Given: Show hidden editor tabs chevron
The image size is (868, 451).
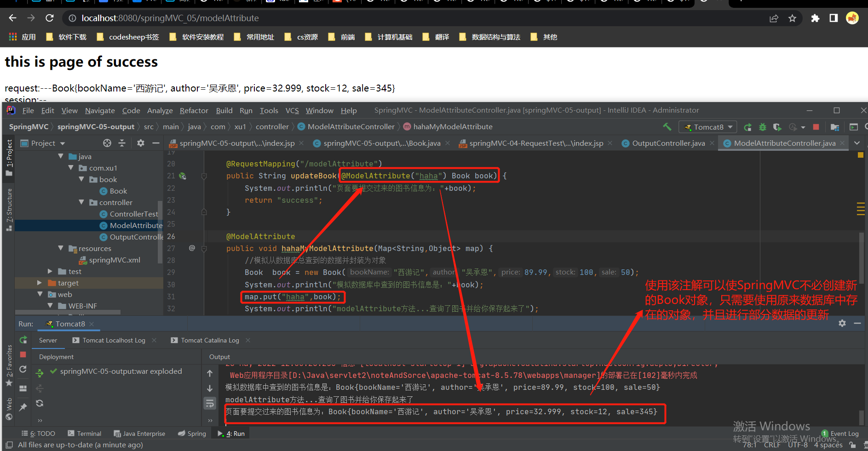Looking at the screenshot, I should [857, 143].
